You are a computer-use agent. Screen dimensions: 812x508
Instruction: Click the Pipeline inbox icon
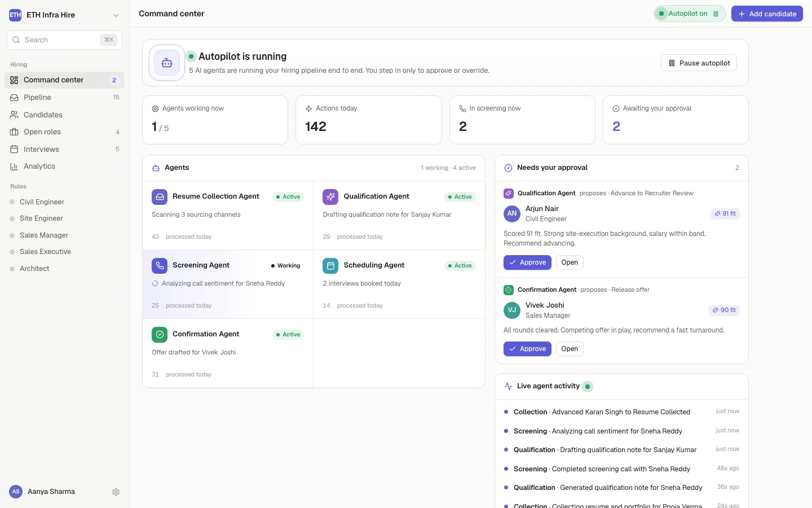(x=14, y=98)
